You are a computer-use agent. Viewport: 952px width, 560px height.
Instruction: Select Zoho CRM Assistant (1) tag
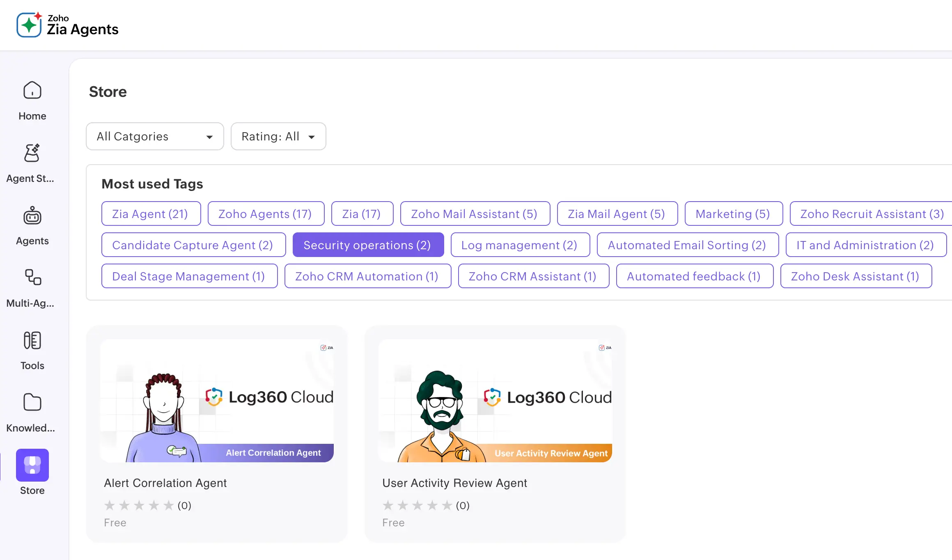pyautogui.click(x=534, y=276)
